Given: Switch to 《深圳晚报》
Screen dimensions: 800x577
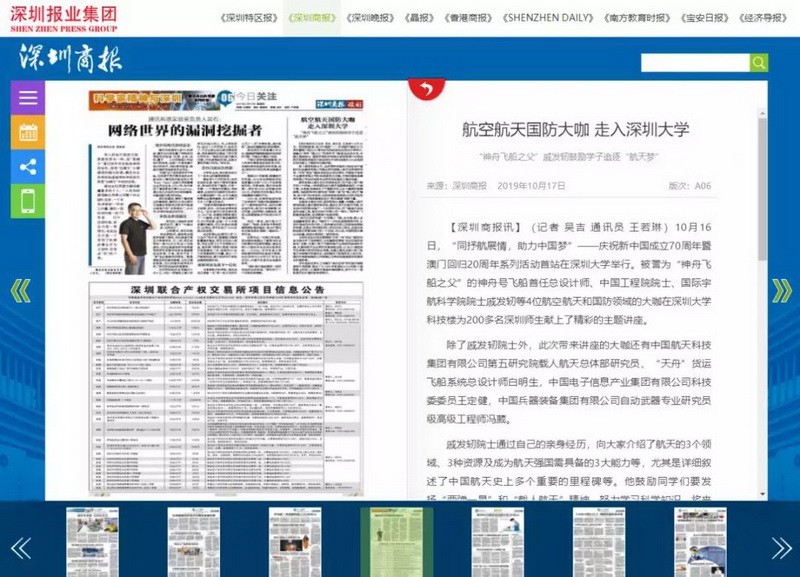Looking at the screenshot, I should point(370,18).
